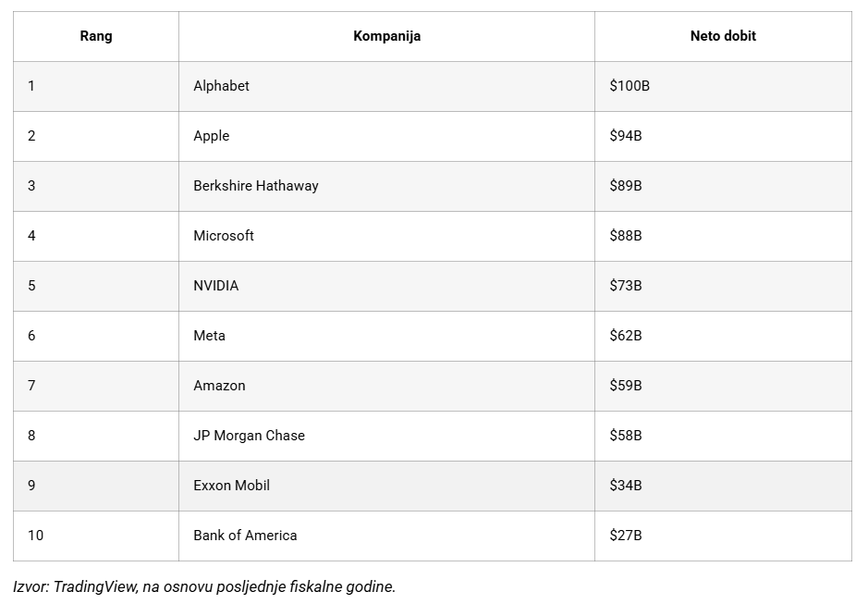
Task: Select the Apple company cell
Action: point(212,136)
